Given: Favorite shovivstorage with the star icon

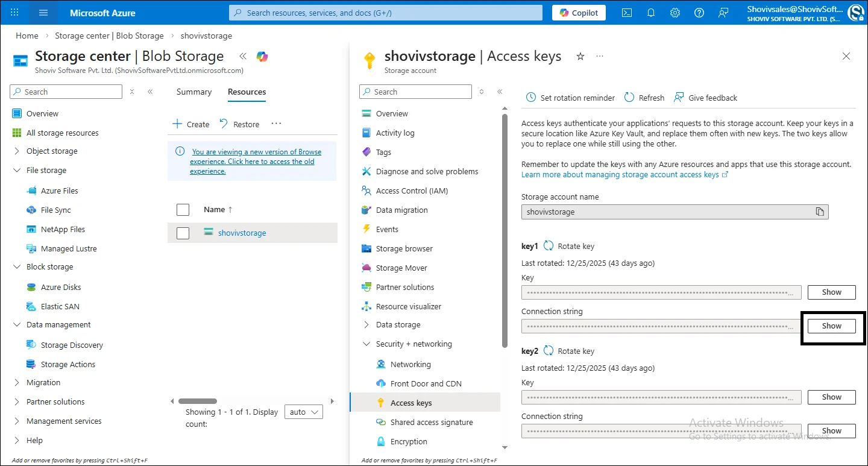Looking at the screenshot, I should pos(580,56).
